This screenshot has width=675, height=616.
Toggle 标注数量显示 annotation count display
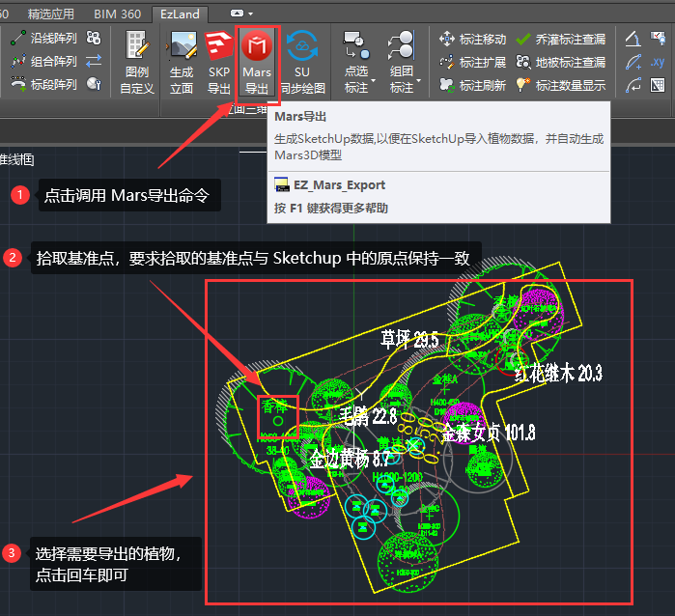pos(560,85)
